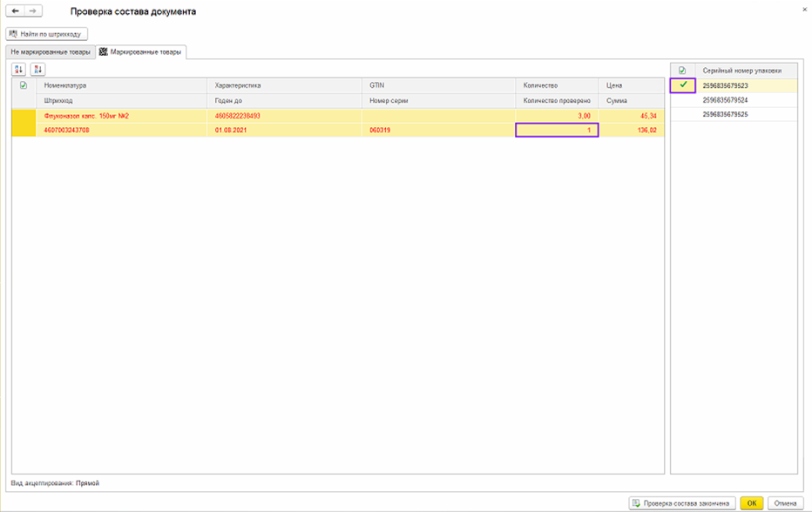
Task: Click 'Проверка состава закончена' button
Action: [681, 502]
